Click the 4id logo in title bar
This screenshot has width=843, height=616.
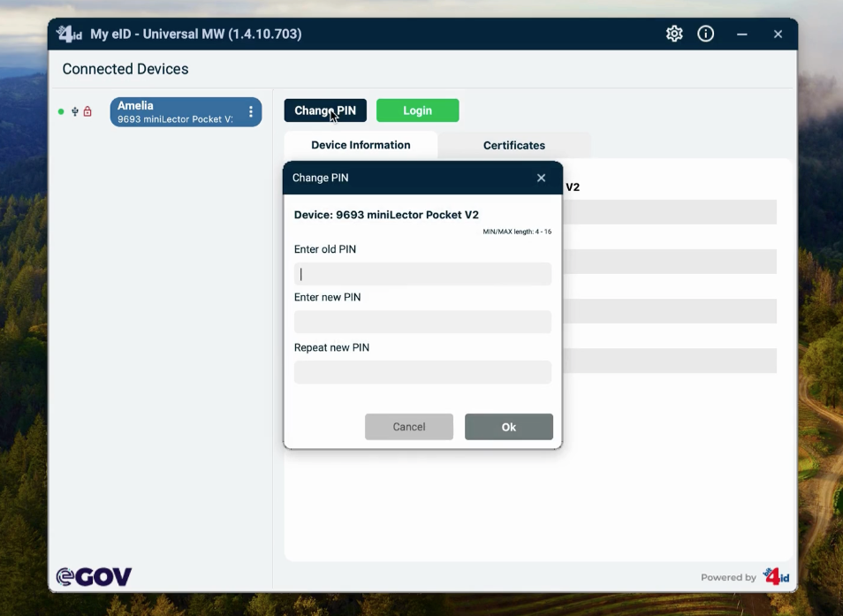tap(69, 34)
